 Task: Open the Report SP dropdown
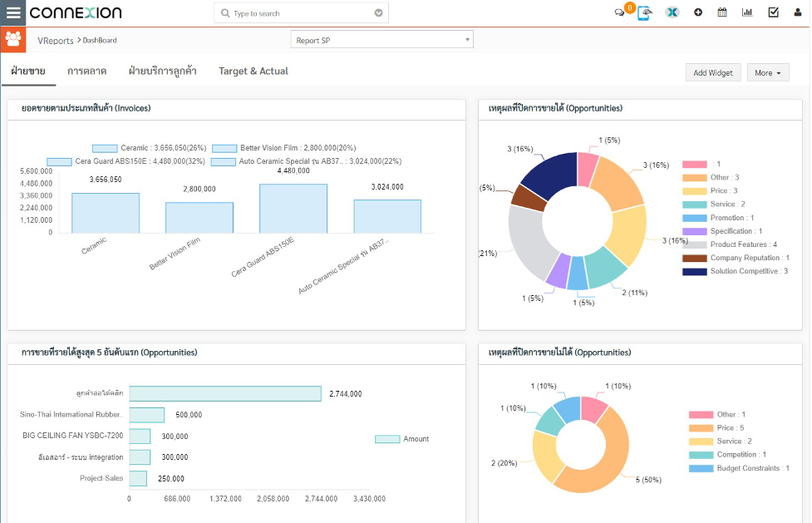382,40
